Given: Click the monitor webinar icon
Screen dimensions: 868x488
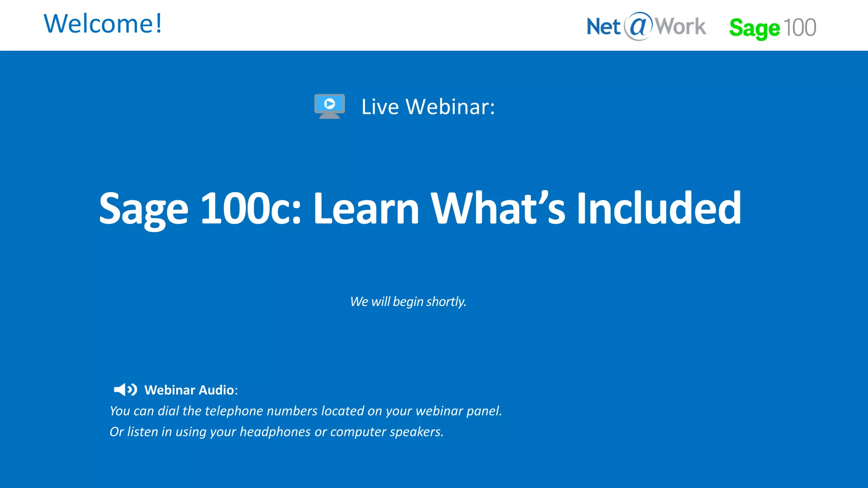Looking at the screenshot, I should pyautogui.click(x=329, y=106).
